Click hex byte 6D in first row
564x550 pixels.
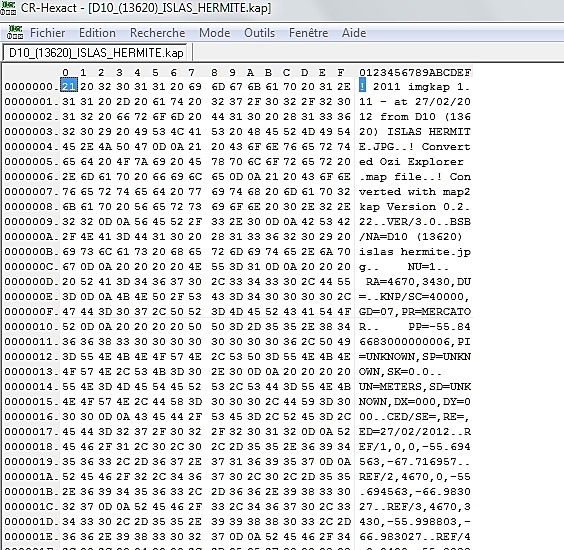click(218, 87)
